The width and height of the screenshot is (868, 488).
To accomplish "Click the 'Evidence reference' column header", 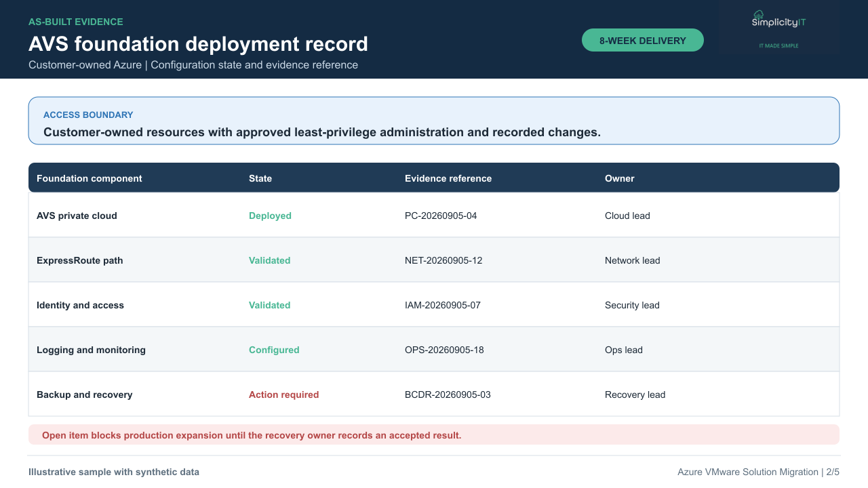I will pyautogui.click(x=448, y=178).
